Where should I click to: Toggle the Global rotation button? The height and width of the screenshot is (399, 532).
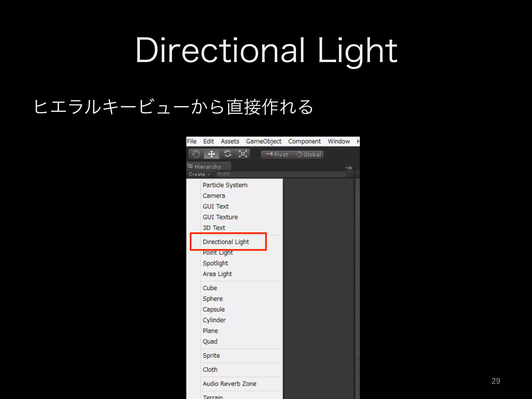[x=308, y=155]
